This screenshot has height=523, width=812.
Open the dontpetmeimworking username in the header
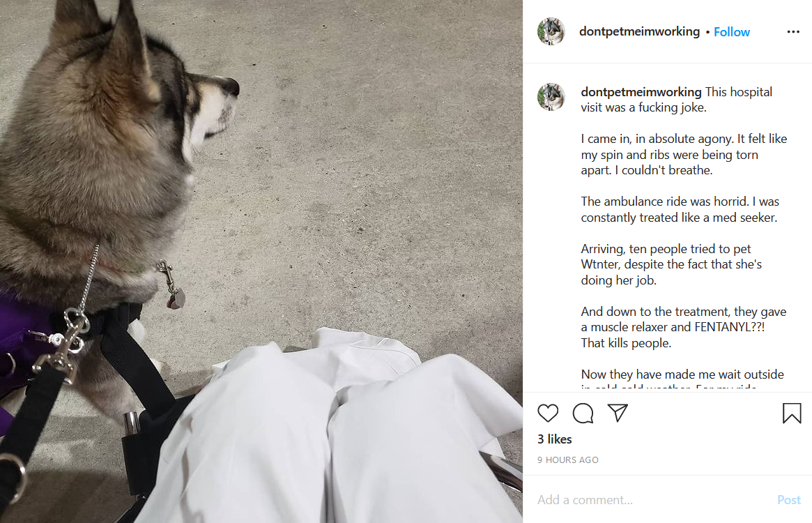[x=639, y=31]
